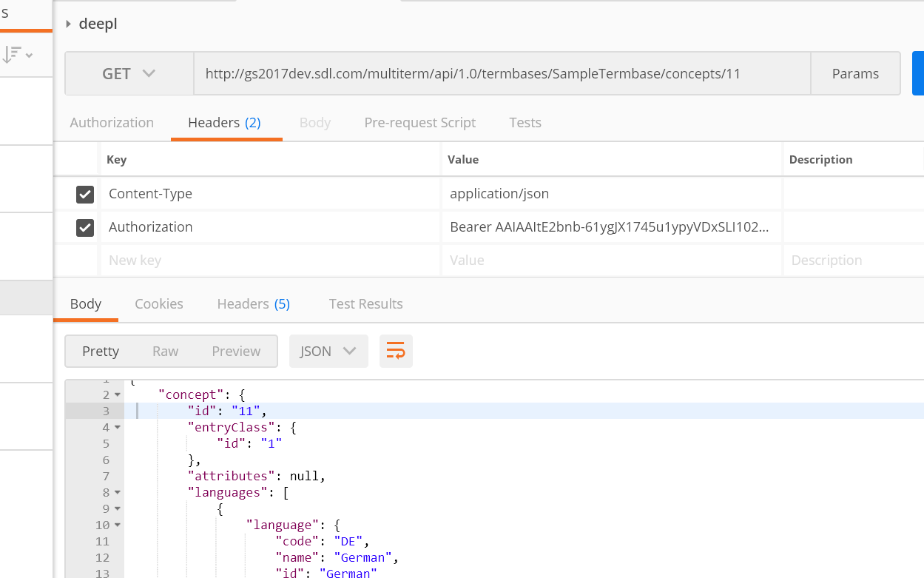
Task: Collapse the "entryClass" JSON node
Action: tap(118, 428)
